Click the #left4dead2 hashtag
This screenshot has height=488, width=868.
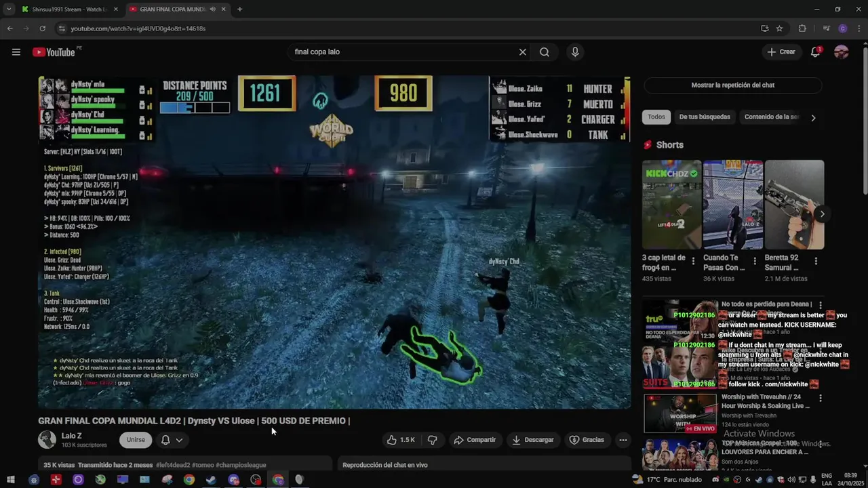(x=172, y=465)
